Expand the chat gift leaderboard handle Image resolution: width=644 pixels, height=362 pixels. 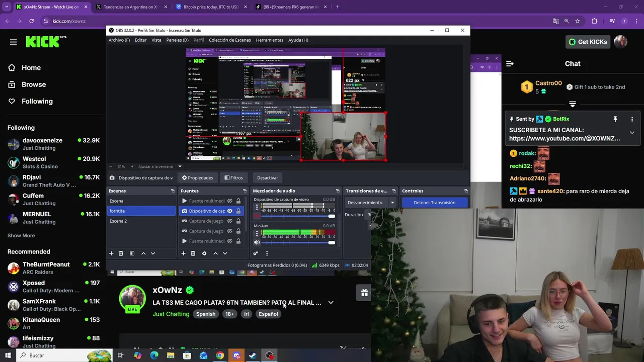(573, 104)
